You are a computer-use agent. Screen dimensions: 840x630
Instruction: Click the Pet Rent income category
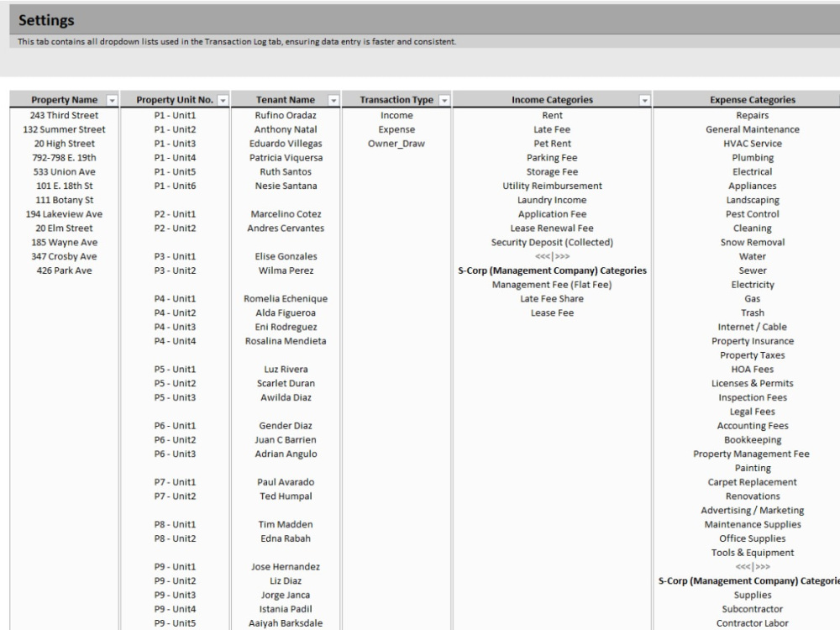pyautogui.click(x=552, y=144)
